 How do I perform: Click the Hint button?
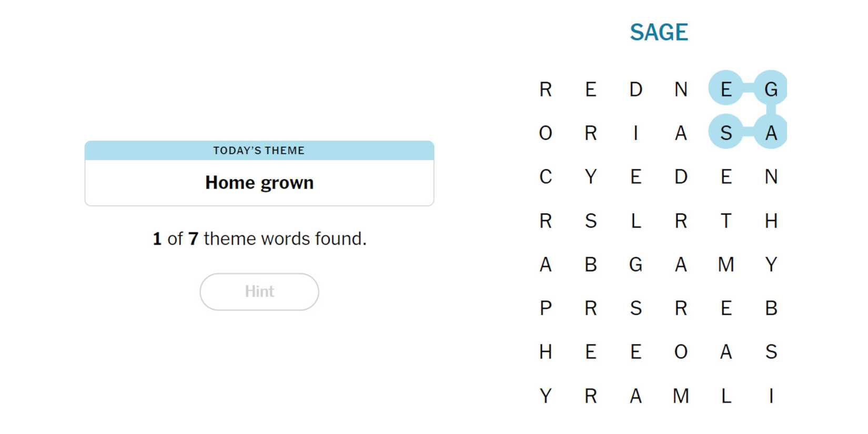259,291
